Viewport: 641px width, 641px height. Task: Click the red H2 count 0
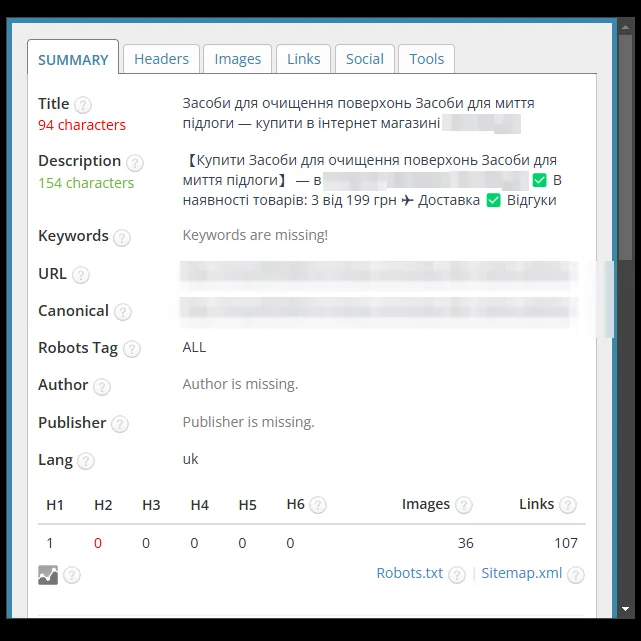pyautogui.click(x=98, y=543)
